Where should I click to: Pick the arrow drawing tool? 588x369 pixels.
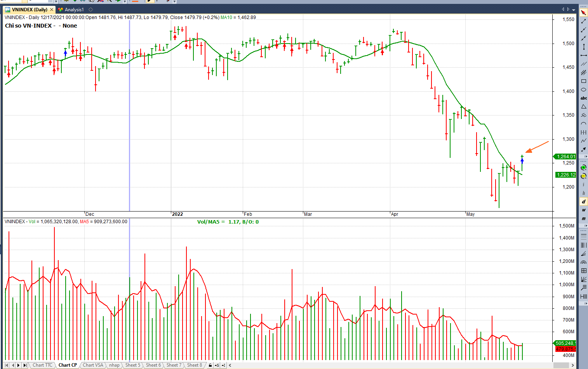pyautogui.click(x=583, y=150)
